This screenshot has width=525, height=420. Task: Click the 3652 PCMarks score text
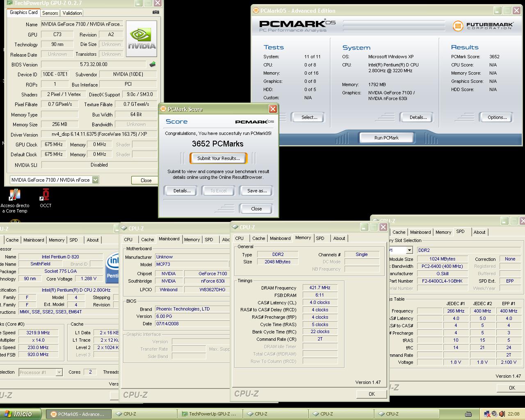[218, 144]
